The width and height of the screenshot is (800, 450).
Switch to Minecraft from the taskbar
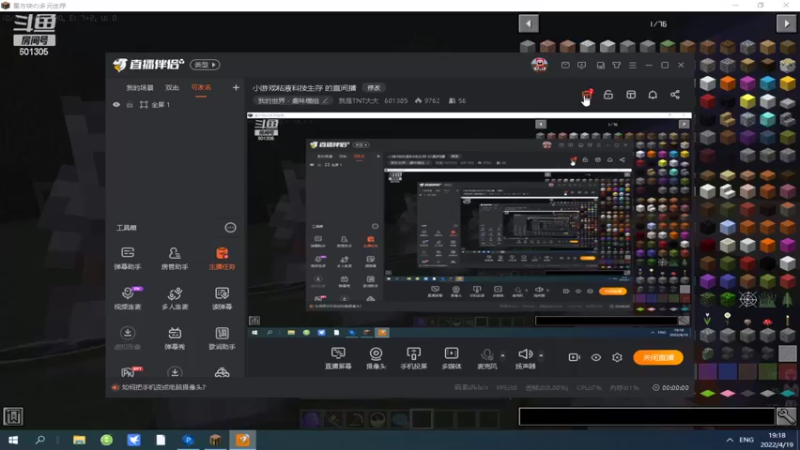[215, 440]
